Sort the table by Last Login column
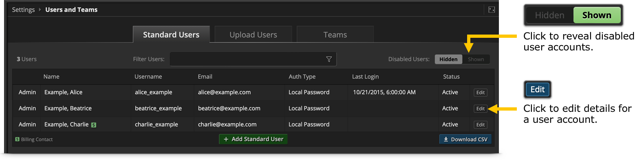 click(365, 76)
